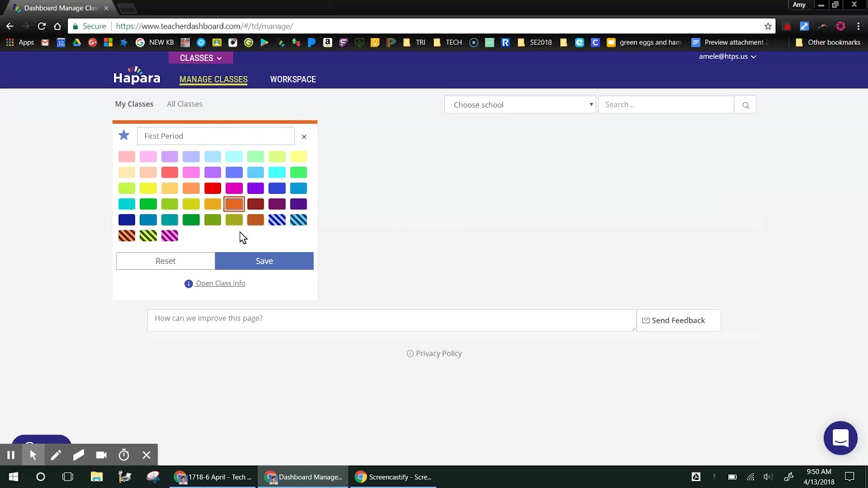
Task: Close the First Period class card
Action: (x=304, y=136)
